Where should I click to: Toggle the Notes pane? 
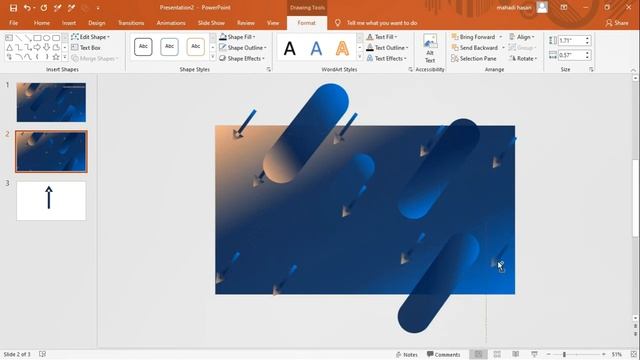pos(407,354)
